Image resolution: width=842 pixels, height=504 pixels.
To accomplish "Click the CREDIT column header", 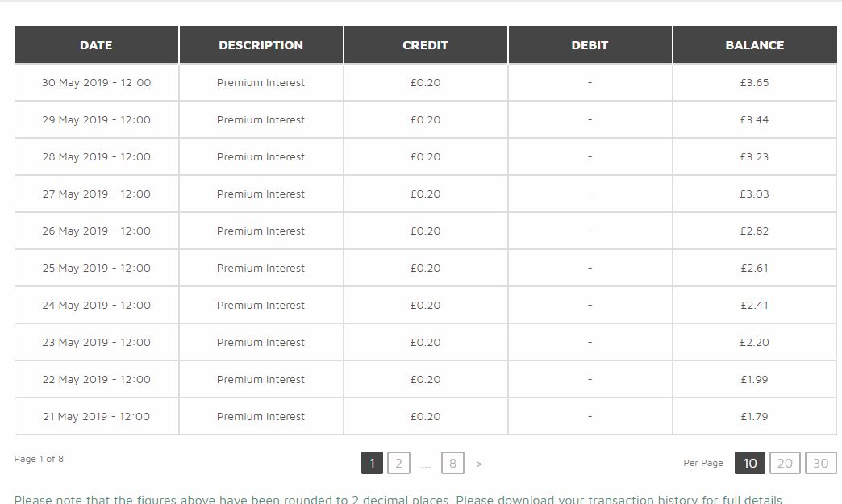I will click(x=425, y=45).
